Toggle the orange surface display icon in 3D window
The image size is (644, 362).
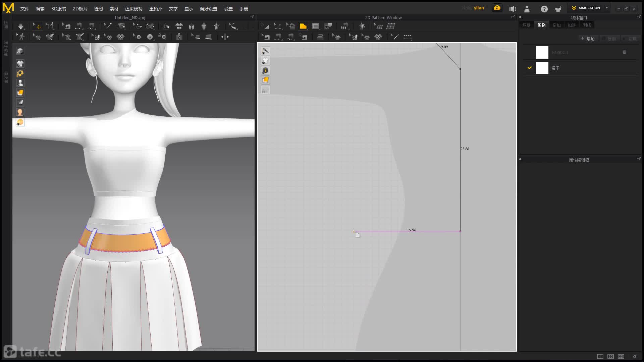pyautogui.click(x=20, y=93)
